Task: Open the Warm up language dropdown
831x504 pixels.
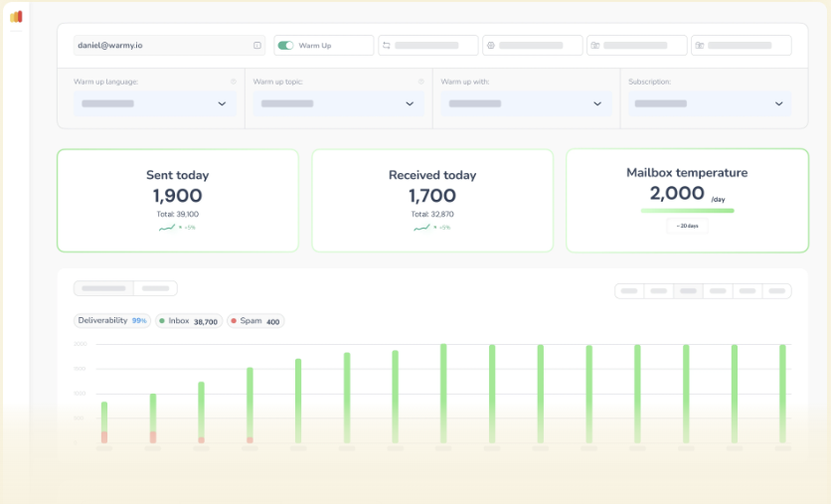Action: point(155,103)
